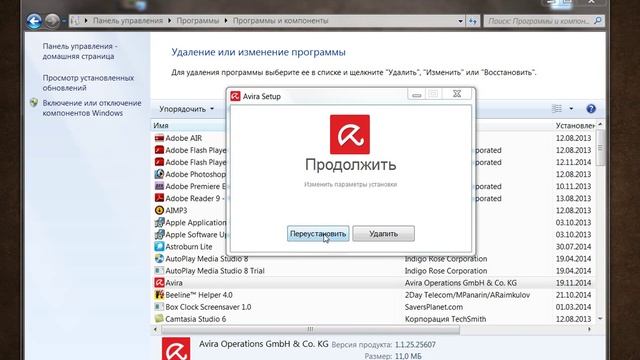Open Программы breadcrumb in the address bar
The image size is (640, 360).
[198, 20]
